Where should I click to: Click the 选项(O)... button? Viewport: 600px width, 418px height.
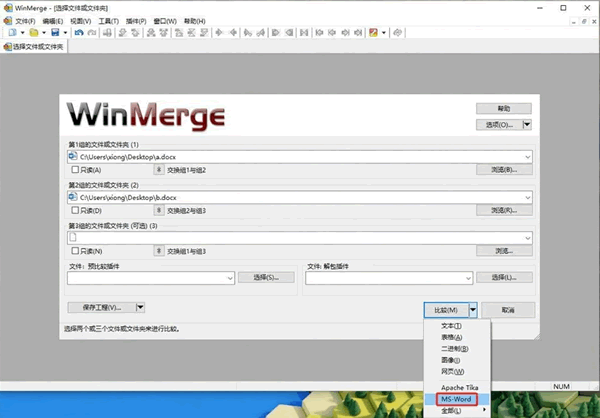click(499, 124)
